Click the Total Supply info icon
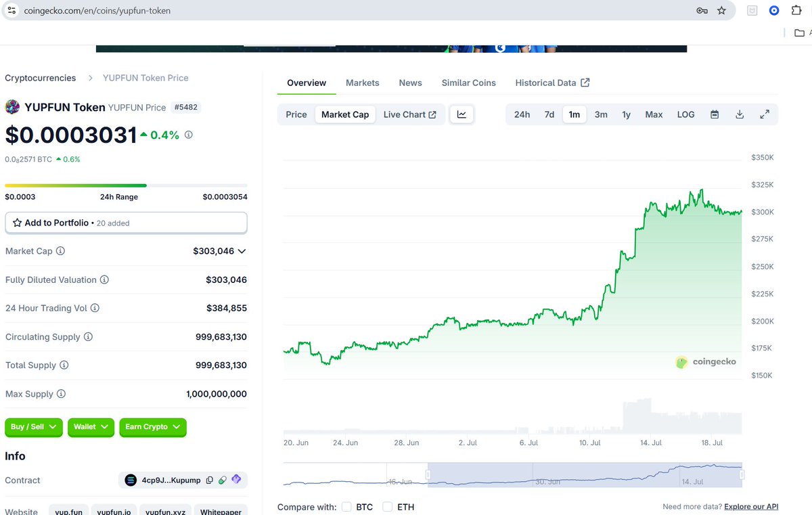 (64, 365)
